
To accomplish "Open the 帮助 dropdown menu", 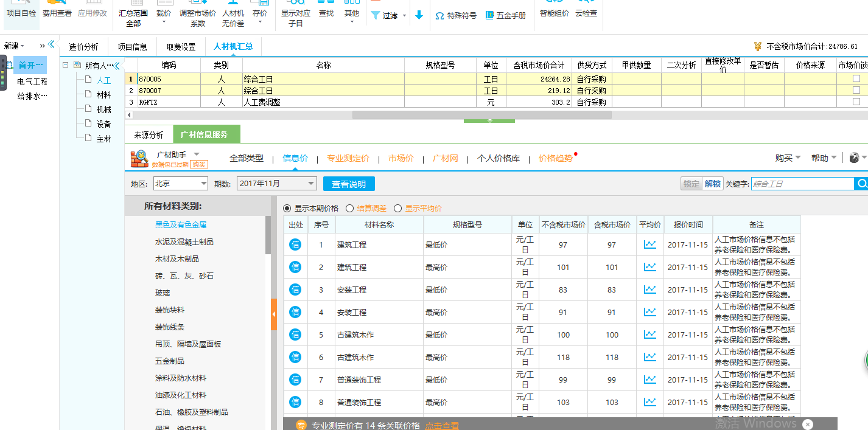I will coord(824,158).
